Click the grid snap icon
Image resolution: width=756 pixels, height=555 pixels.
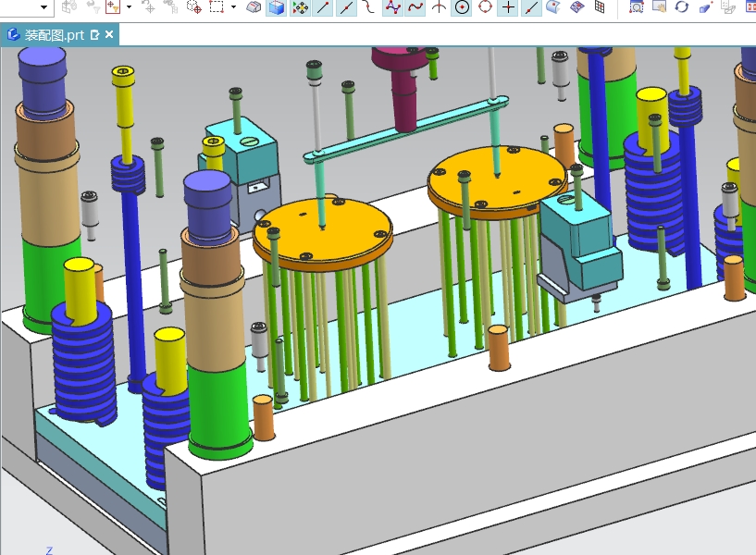tap(600, 6)
